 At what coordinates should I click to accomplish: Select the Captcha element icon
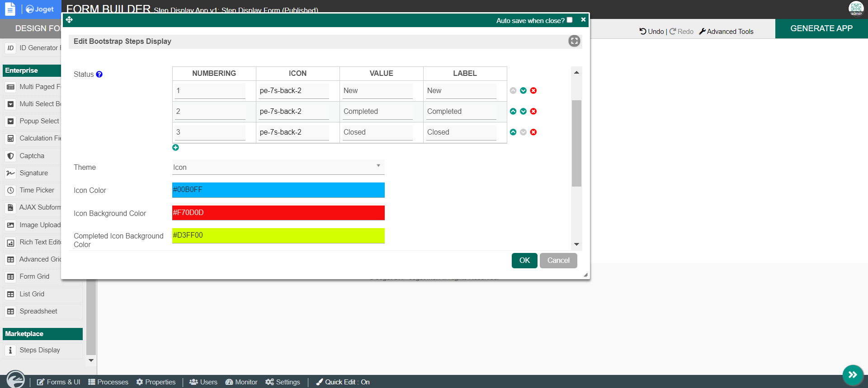pos(10,156)
